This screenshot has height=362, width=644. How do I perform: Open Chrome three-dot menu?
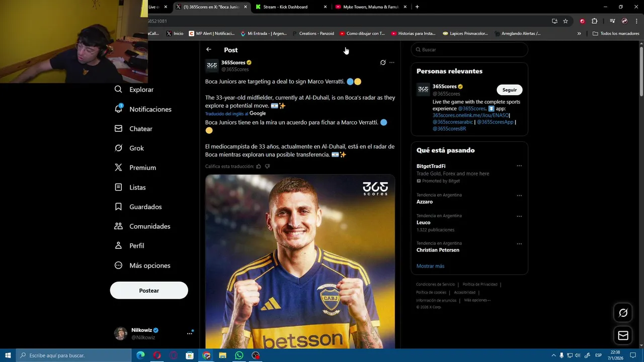click(x=637, y=21)
